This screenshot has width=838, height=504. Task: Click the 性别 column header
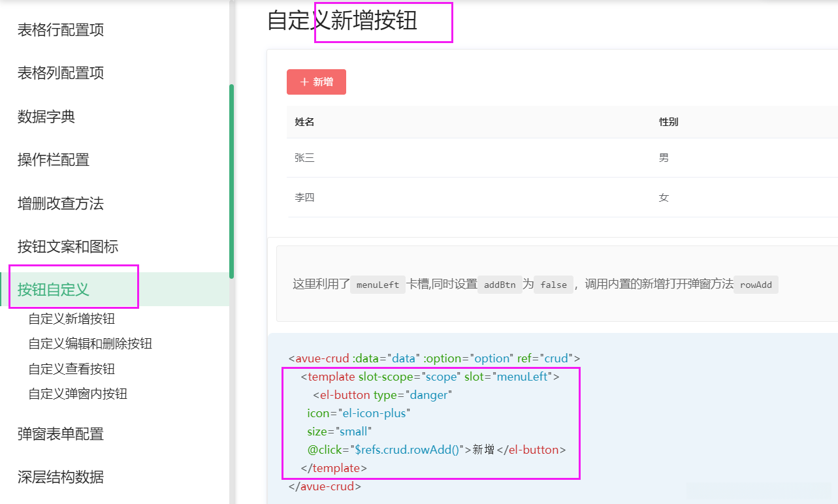(x=669, y=122)
